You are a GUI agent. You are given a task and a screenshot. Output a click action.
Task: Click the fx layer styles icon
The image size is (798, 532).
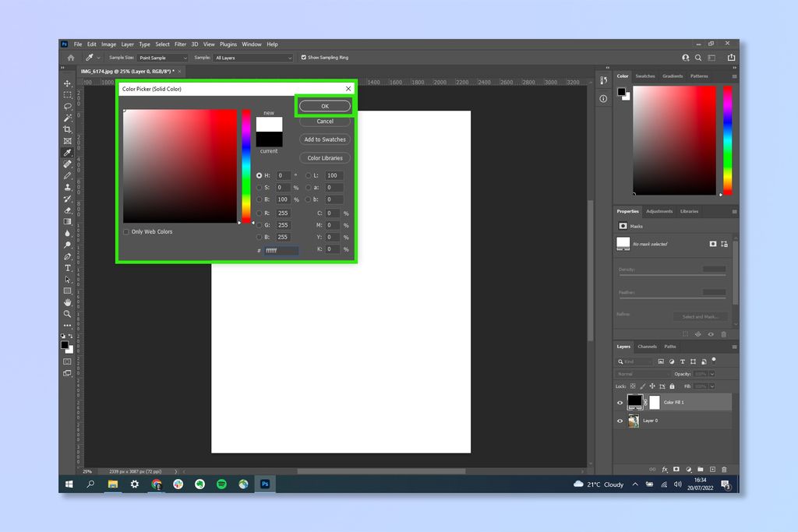[x=665, y=468]
